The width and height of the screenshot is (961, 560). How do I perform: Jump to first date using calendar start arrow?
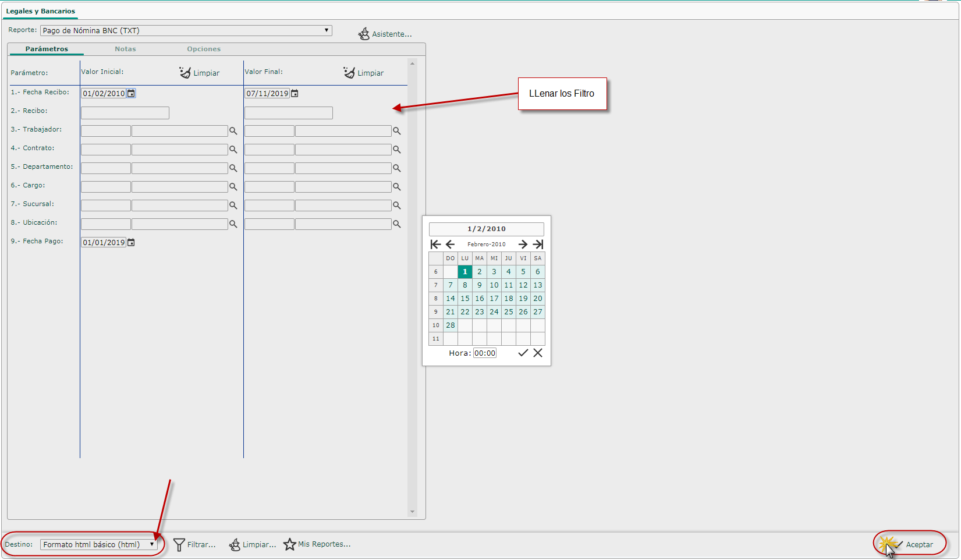click(435, 244)
